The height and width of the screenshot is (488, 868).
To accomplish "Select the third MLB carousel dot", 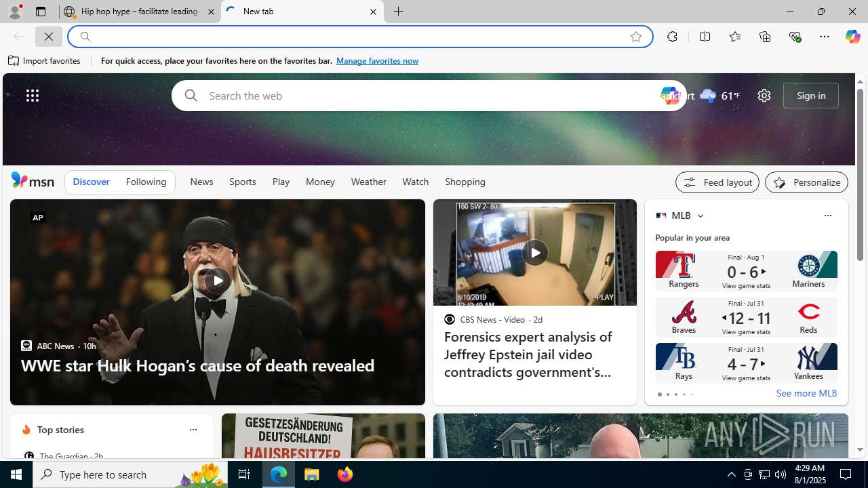I will (x=675, y=394).
